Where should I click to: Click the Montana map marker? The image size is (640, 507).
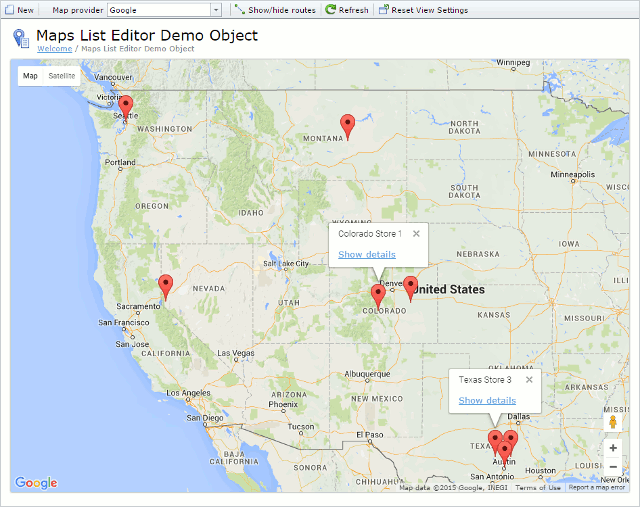pos(347,126)
